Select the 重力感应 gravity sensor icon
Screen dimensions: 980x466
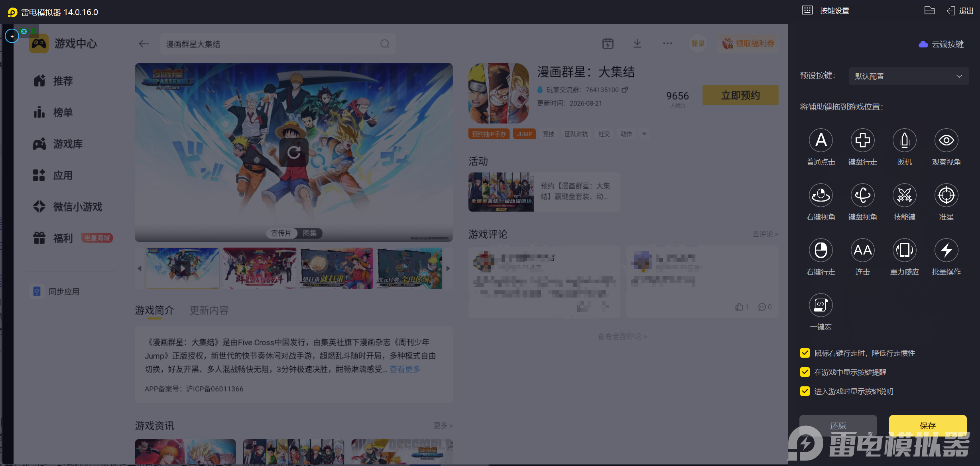pos(904,250)
